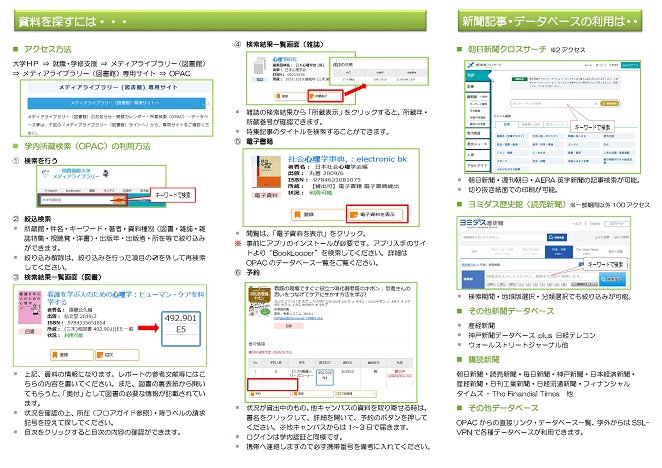The height and width of the screenshot is (468, 662).
Task: Click the ヨミダス歴史館 logo
Action: point(481,223)
